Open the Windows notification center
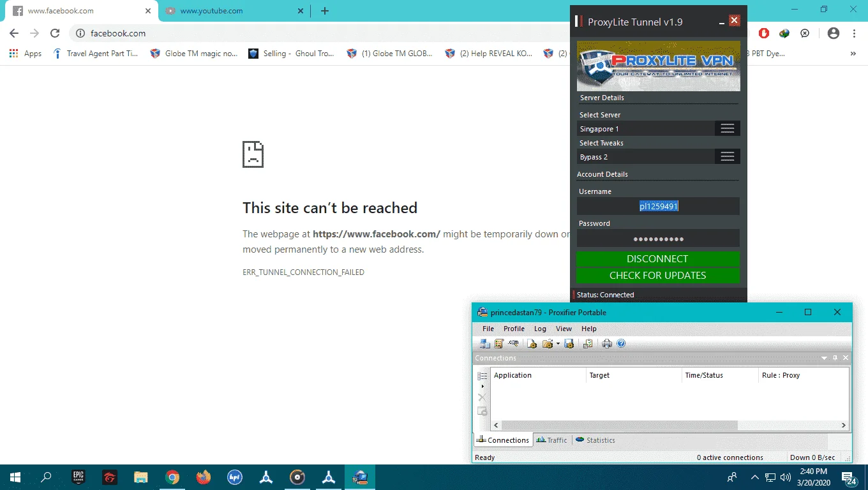The width and height of the screenshot is (868, 490). 849,477
